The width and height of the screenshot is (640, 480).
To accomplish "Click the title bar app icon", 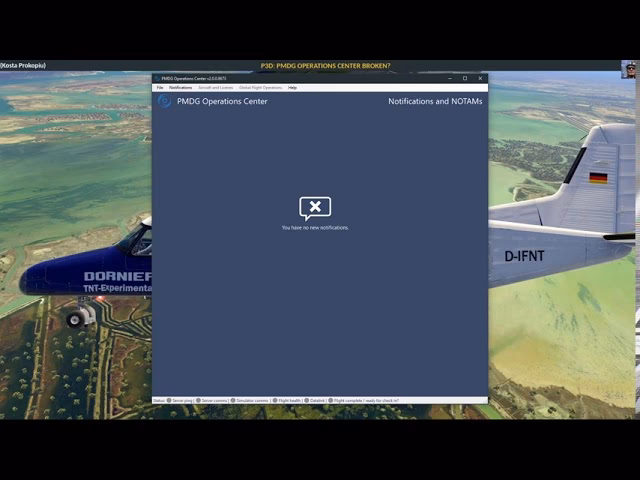I will tap(157, 78).
